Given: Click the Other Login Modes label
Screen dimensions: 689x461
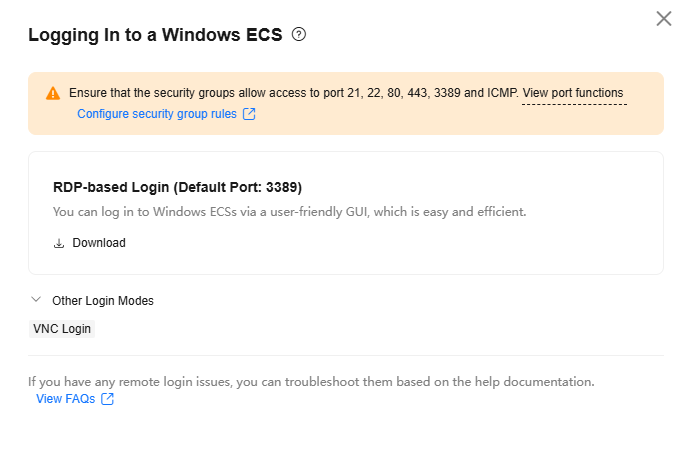Looking at the screenshot, I should click(x=103, y=301).
